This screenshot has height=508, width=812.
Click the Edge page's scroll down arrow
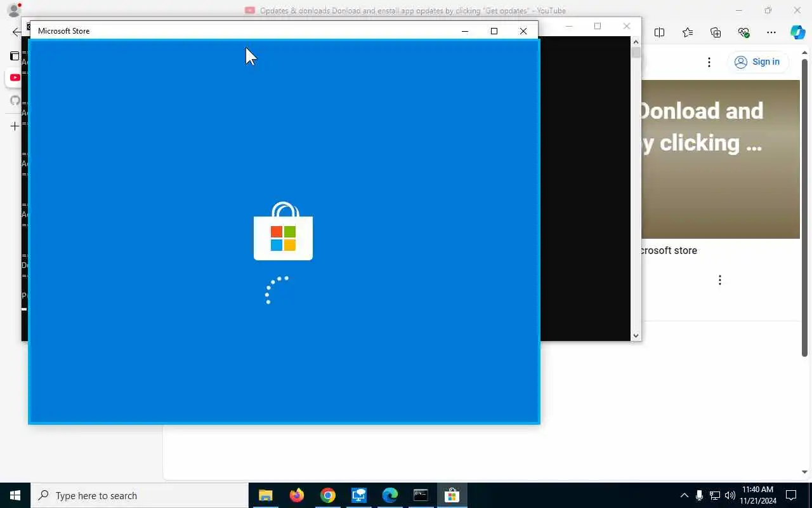pos(804,472)
